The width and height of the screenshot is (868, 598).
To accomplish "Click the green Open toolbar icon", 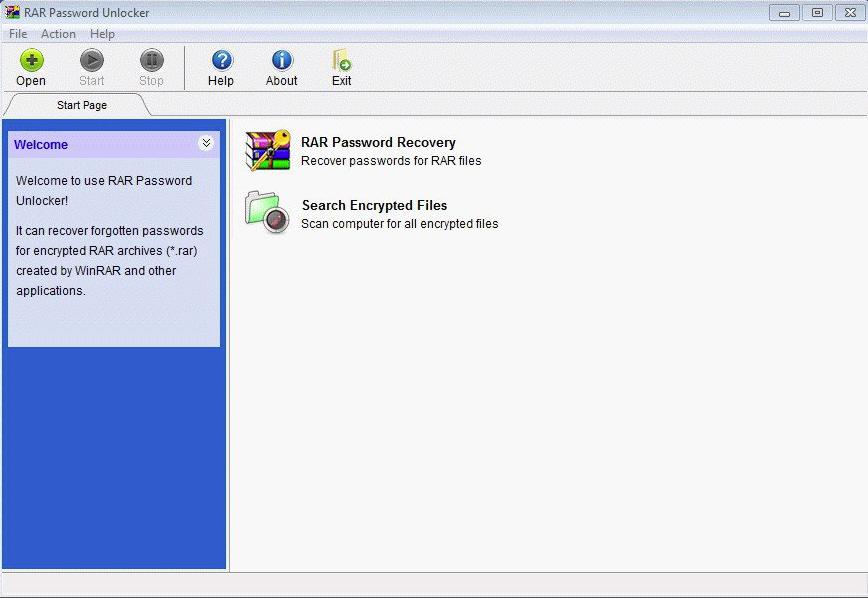I will 31,60.
